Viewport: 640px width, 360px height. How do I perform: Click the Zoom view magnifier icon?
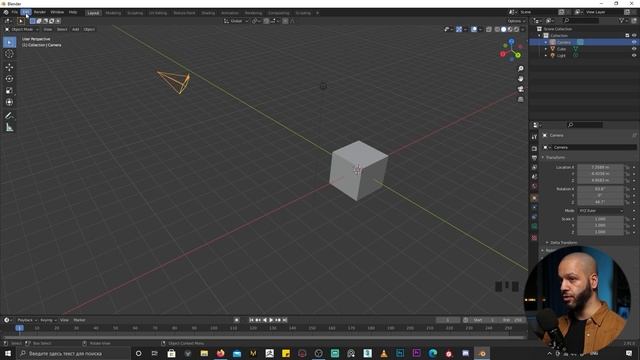tap(520, 69)
